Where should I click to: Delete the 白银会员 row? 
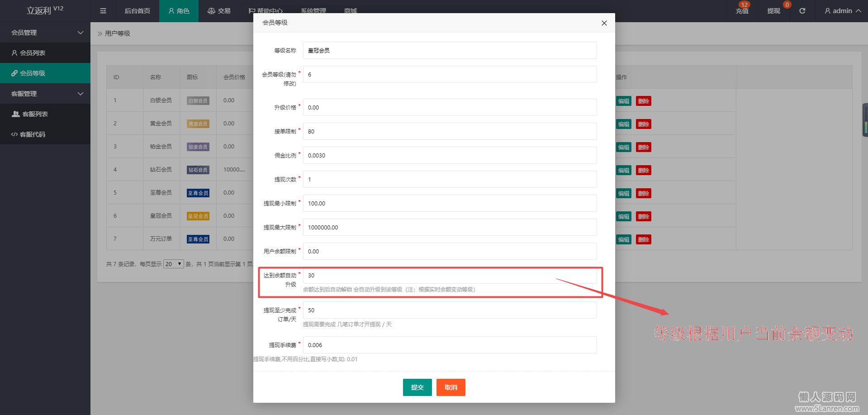(x=644, y=101)
